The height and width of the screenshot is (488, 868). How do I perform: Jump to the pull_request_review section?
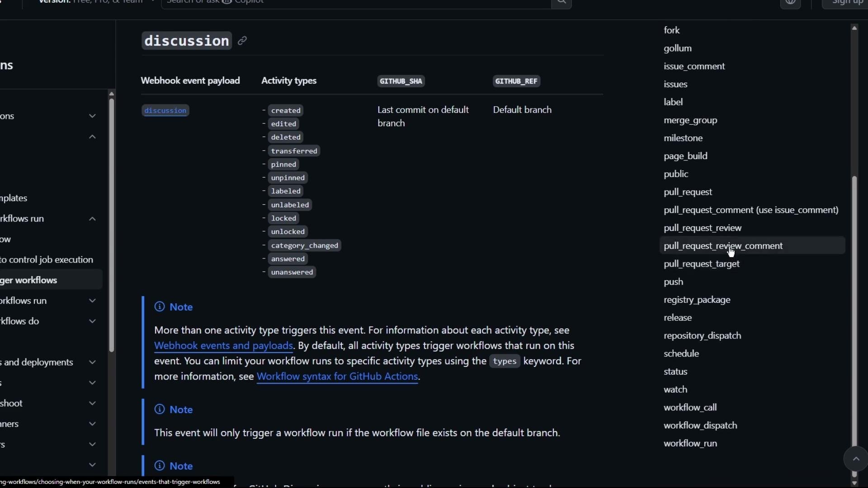(x=703, y=228)
